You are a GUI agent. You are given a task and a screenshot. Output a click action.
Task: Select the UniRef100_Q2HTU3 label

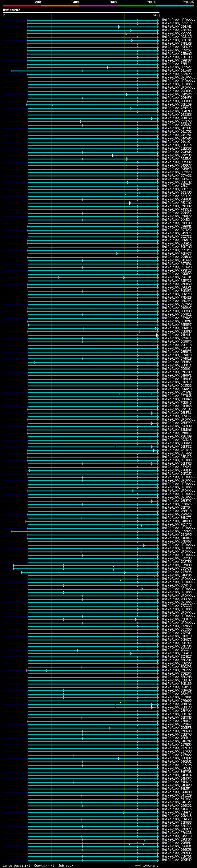point(177,57)
